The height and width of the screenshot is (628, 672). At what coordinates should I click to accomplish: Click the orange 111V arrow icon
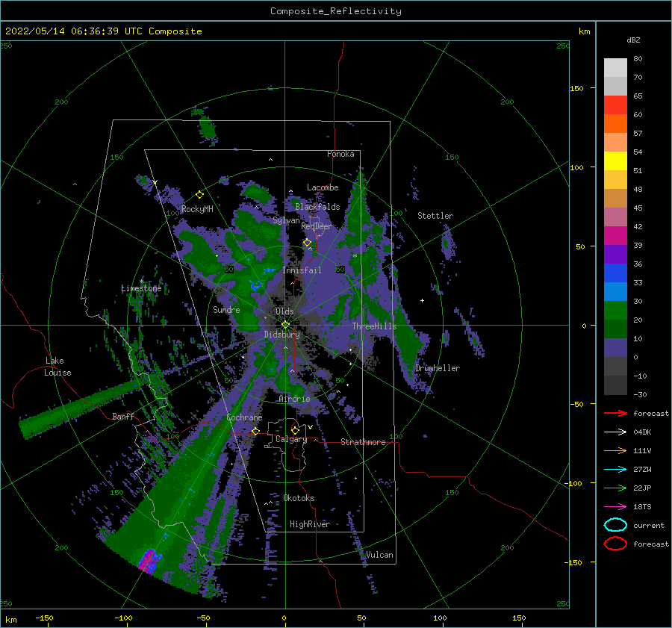[x=615, y=450]
